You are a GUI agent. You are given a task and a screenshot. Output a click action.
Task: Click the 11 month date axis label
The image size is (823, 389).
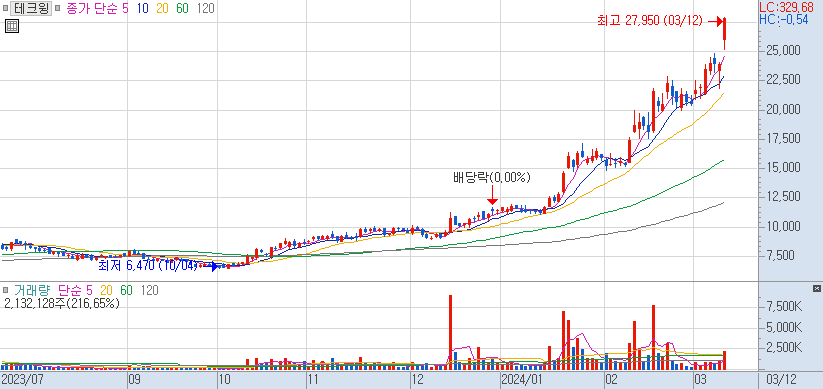313,379
